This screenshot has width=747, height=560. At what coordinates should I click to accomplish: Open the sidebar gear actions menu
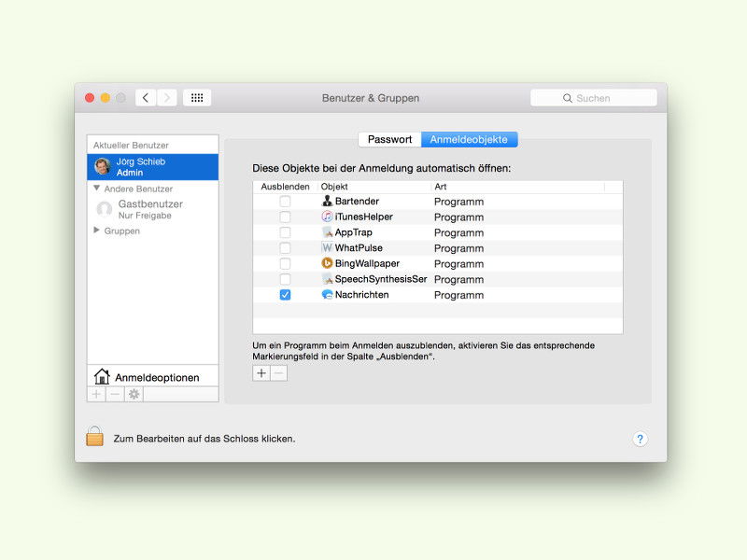134,394
